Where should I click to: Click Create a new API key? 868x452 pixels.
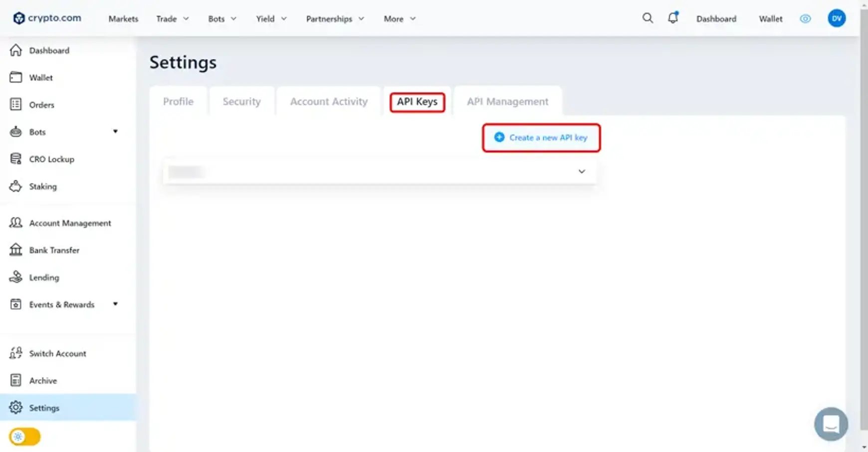pyautogui.click(x=541, y=138)
